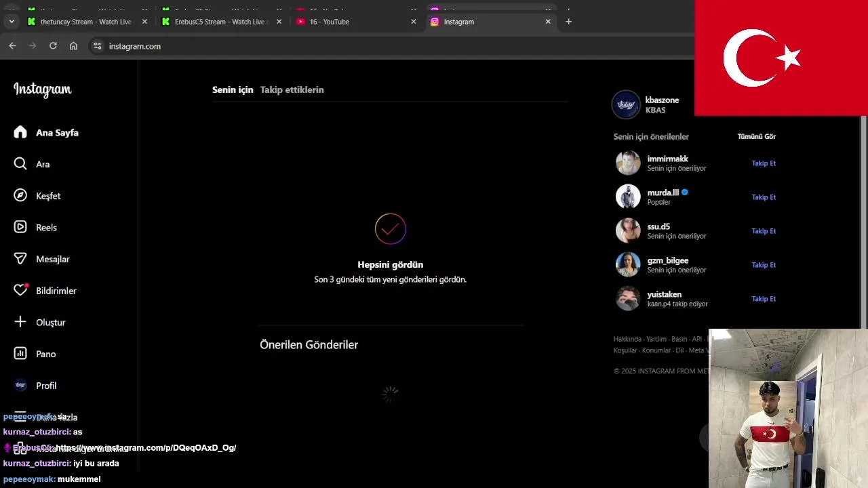Open the kbaszone profile avatar

tap(626, 104)
